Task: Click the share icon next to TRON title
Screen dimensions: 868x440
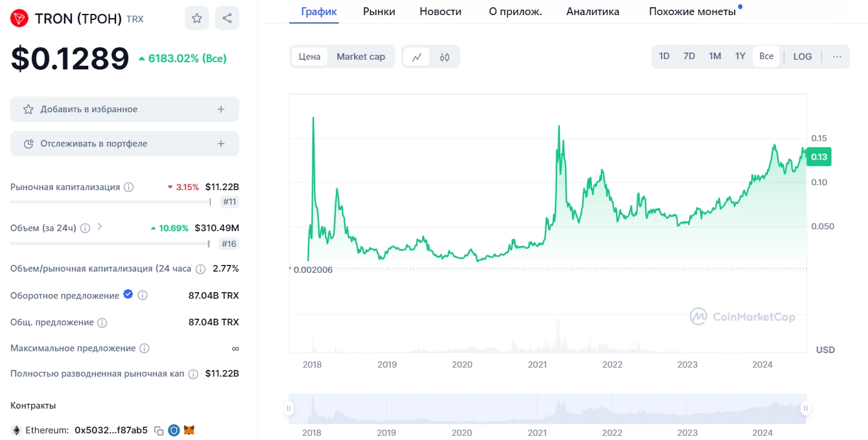Action: (227, 18)
